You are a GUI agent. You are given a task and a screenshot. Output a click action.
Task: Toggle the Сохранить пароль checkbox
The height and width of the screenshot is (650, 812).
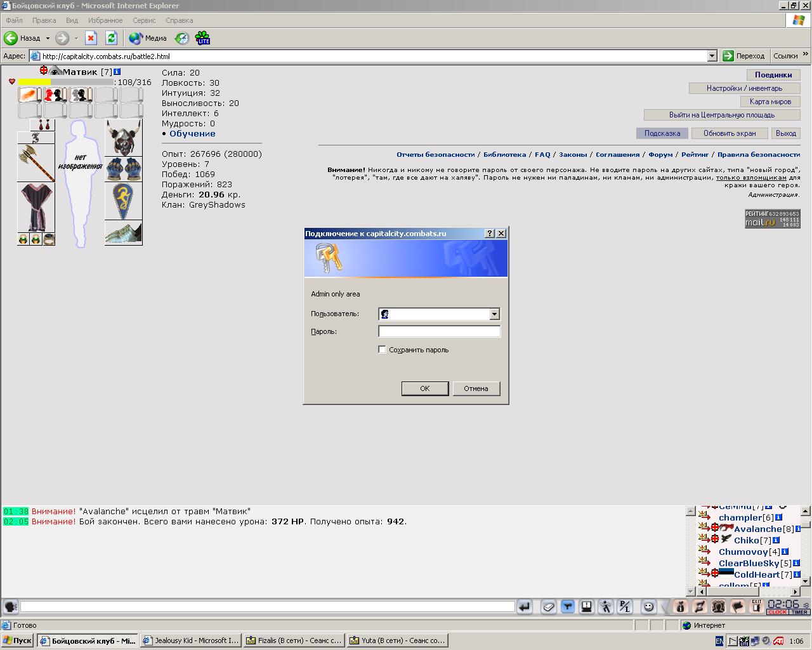click(382, 349)
